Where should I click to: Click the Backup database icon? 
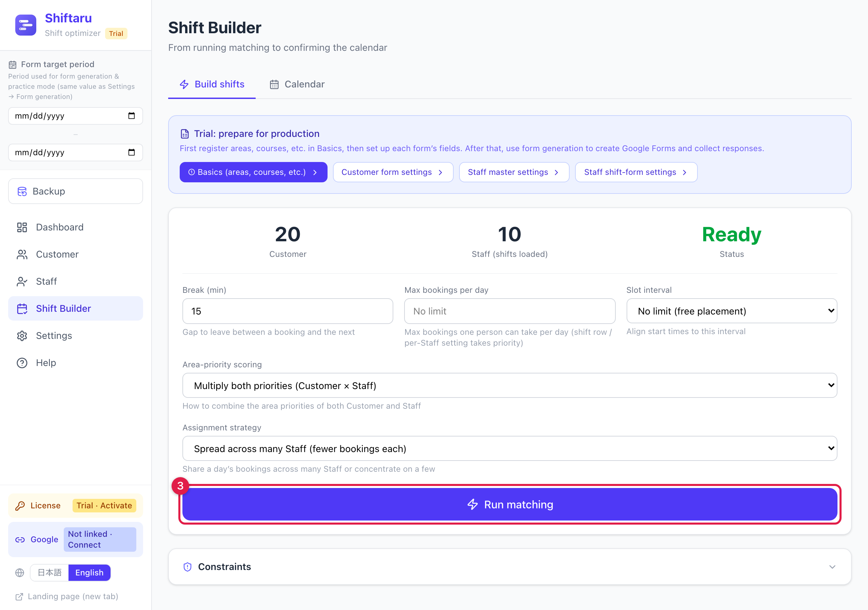coord(22,191)
